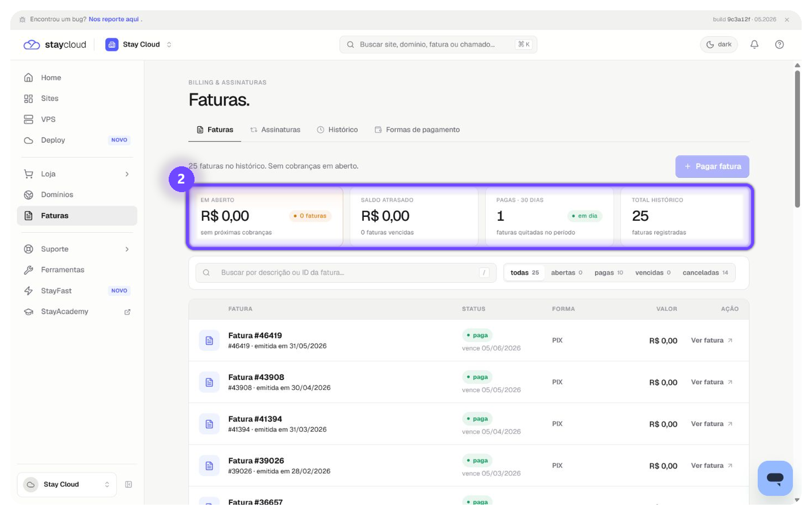This screenshot has height=515, width=812.
Task: Follow the 'Nos reporte aqui' link
Action: point(114,19)
